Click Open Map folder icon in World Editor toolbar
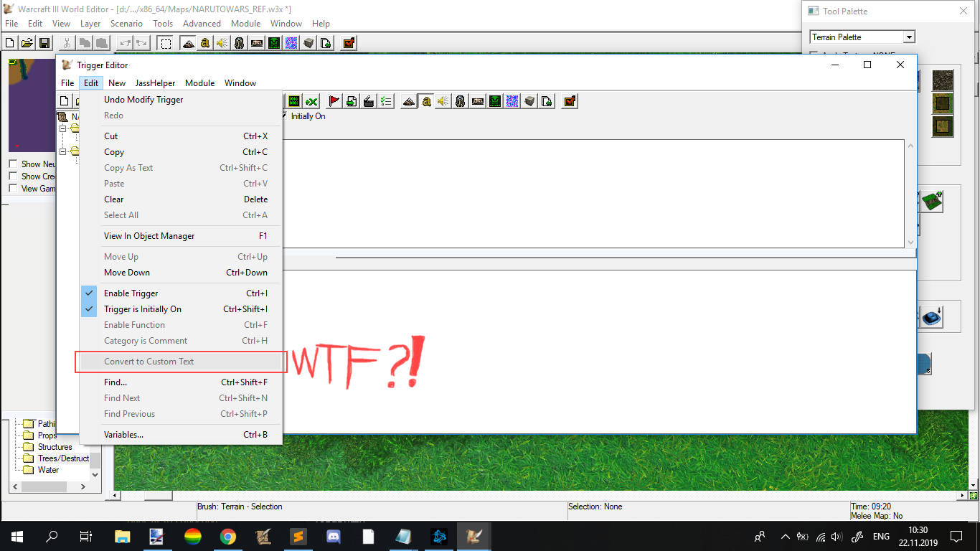 pos(27,43)
